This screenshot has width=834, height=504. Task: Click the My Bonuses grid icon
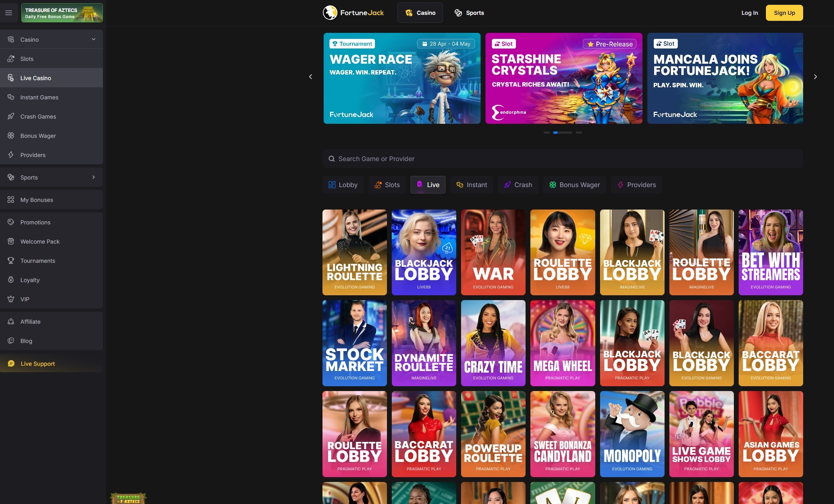pos(11,200)
